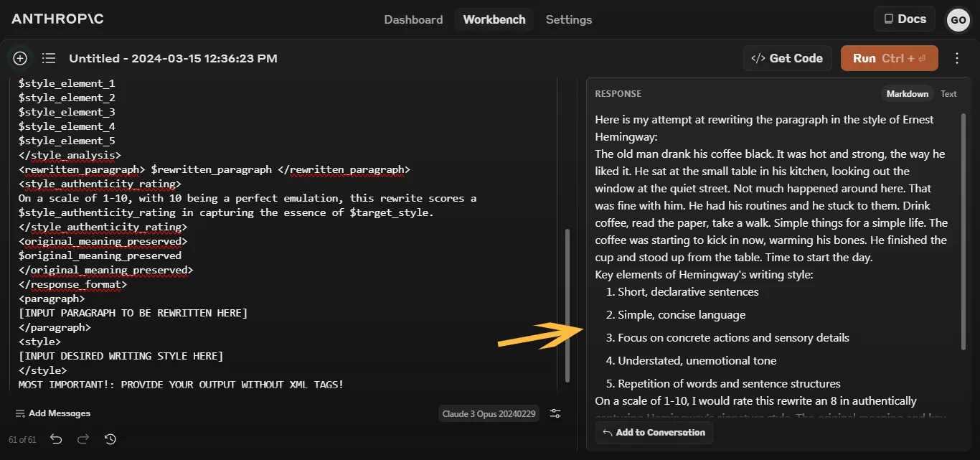Switch response view to Text
The width and height of the screenshot is (980, 460).
tap(948, 93)
